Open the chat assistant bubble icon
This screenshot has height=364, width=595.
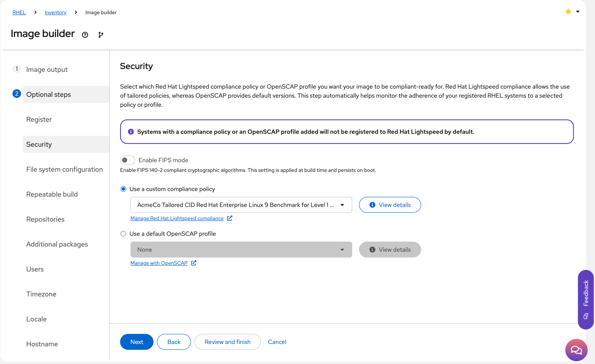[x=576, y=350]
